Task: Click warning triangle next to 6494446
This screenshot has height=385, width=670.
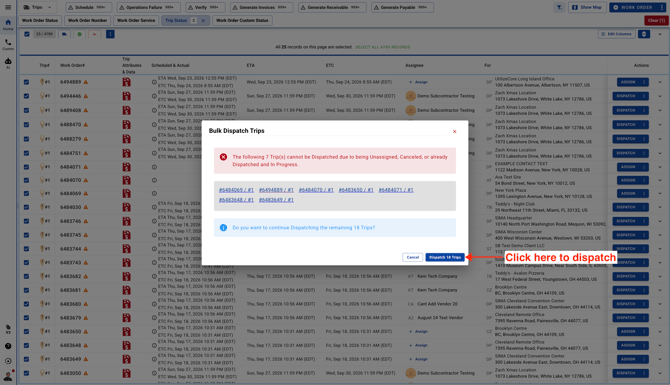Action: [x=85, y=96]
